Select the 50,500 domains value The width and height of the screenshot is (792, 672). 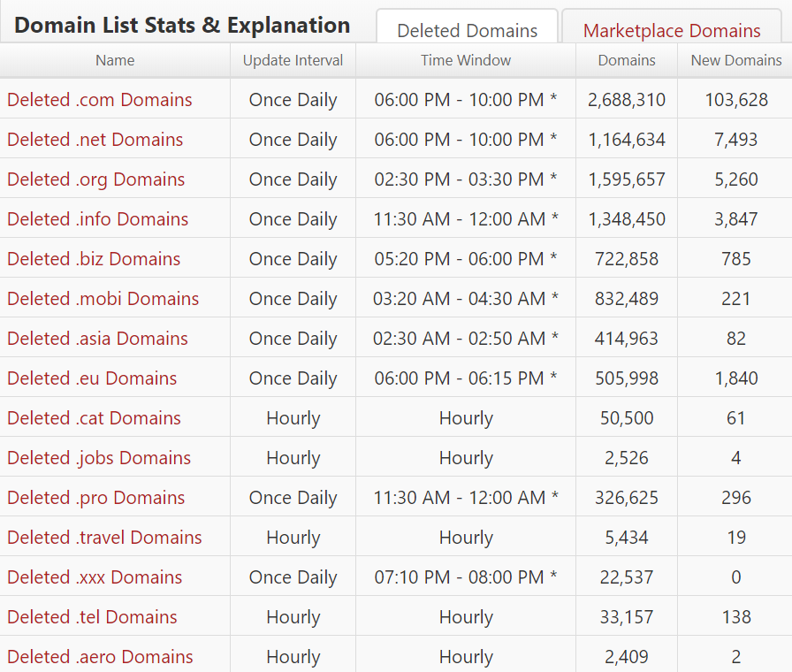(627, 418)
